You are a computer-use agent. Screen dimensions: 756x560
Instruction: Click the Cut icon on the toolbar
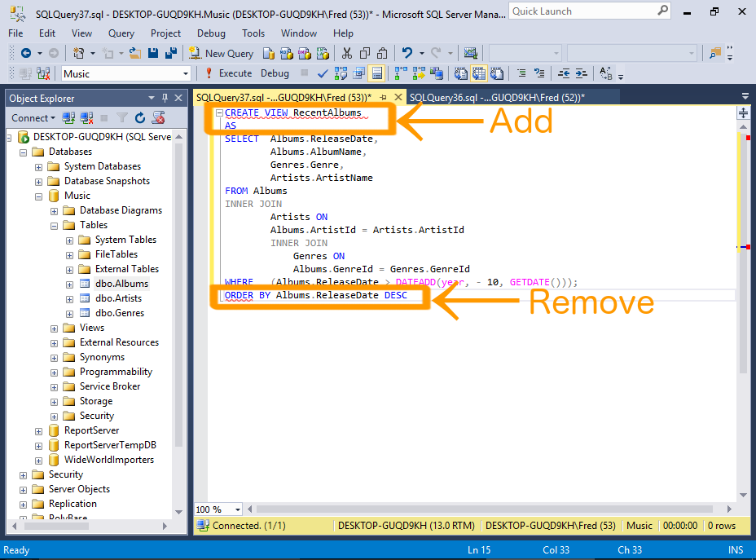click(346, 52)
